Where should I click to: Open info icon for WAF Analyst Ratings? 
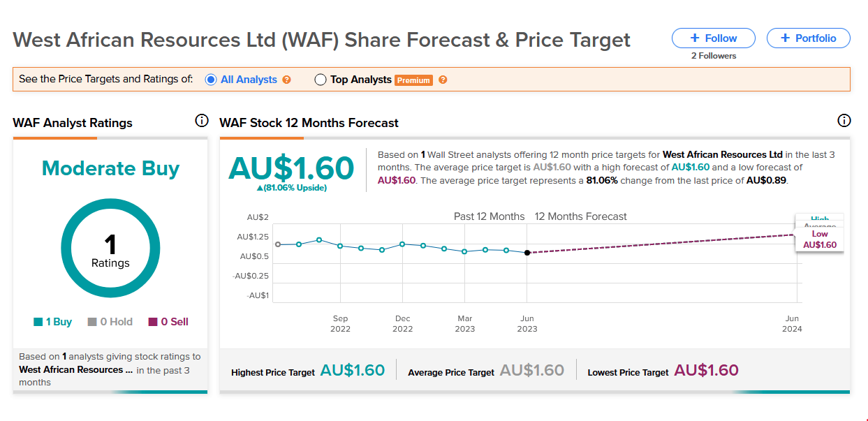tap(202, 121)
